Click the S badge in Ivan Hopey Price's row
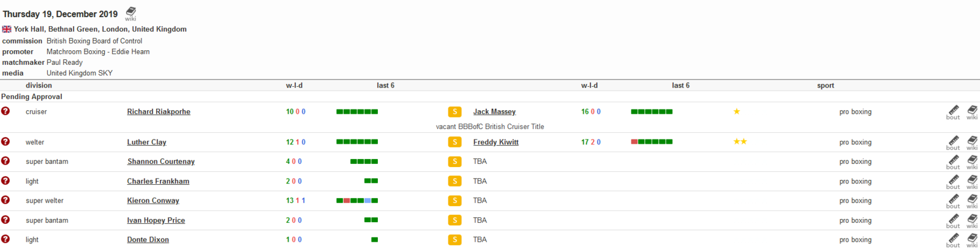Image resolution: width=980 pixels, height=249 pixels. tap(454, 220)
